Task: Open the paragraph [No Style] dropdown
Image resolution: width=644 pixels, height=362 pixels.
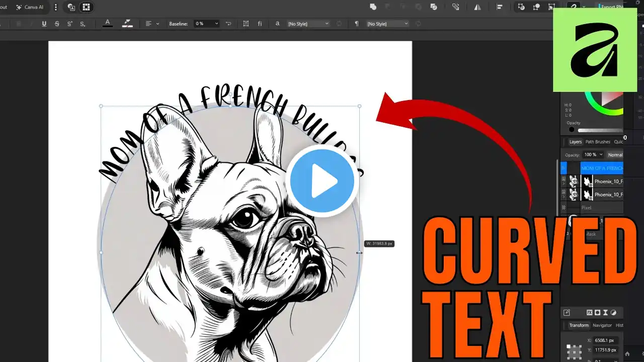Action: point(387,24)
